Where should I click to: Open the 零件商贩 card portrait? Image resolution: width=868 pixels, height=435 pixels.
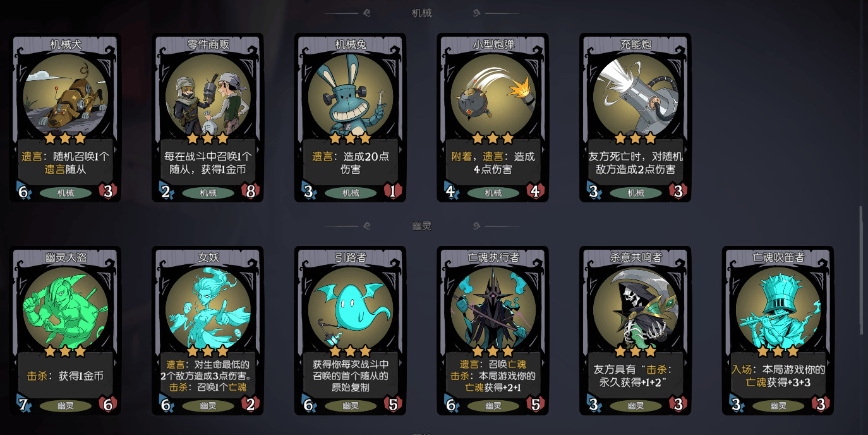coord(208,95)
